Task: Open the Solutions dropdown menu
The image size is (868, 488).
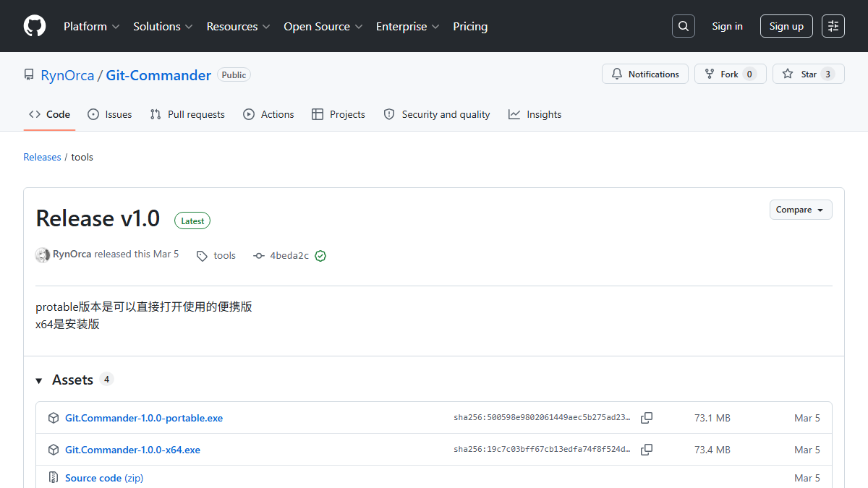Action: point(163,26)
